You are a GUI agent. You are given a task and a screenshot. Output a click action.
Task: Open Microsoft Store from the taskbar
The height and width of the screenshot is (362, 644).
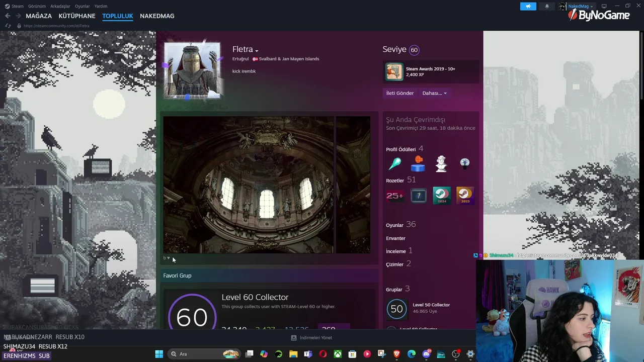pos(352,354)
